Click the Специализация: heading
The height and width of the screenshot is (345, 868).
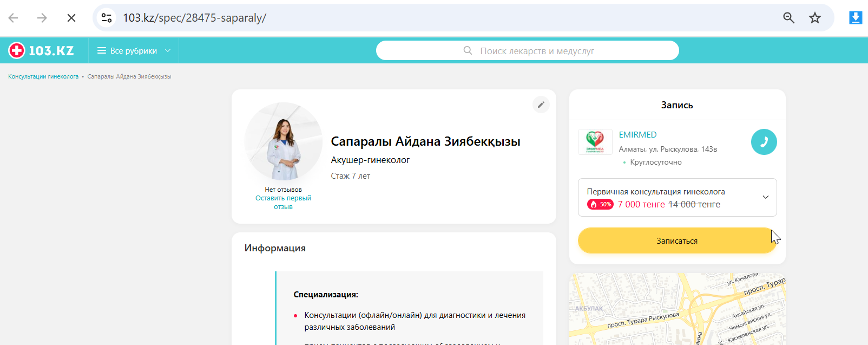click(326, 295)
